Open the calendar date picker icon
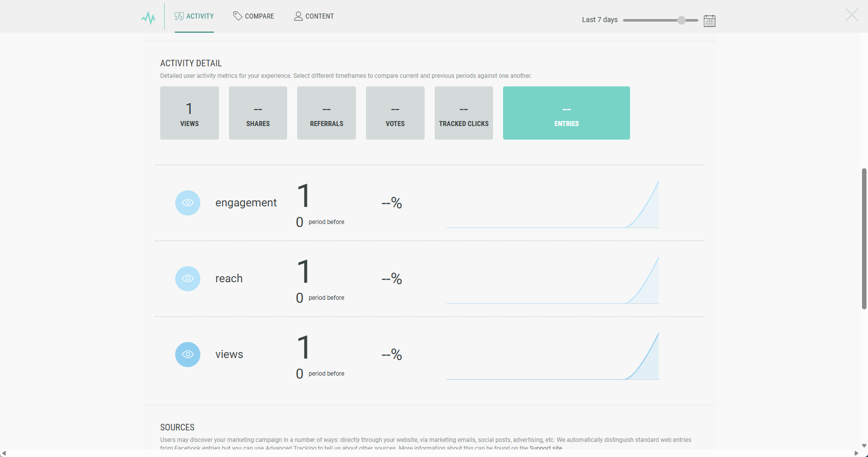868x457 pixels. pos(709,21)
